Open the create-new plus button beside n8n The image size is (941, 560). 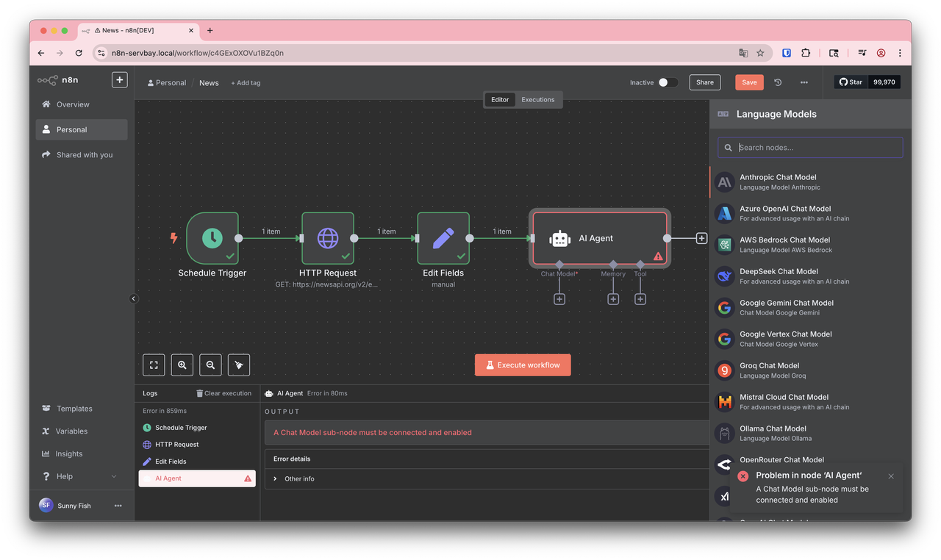(x=120, y=80)
